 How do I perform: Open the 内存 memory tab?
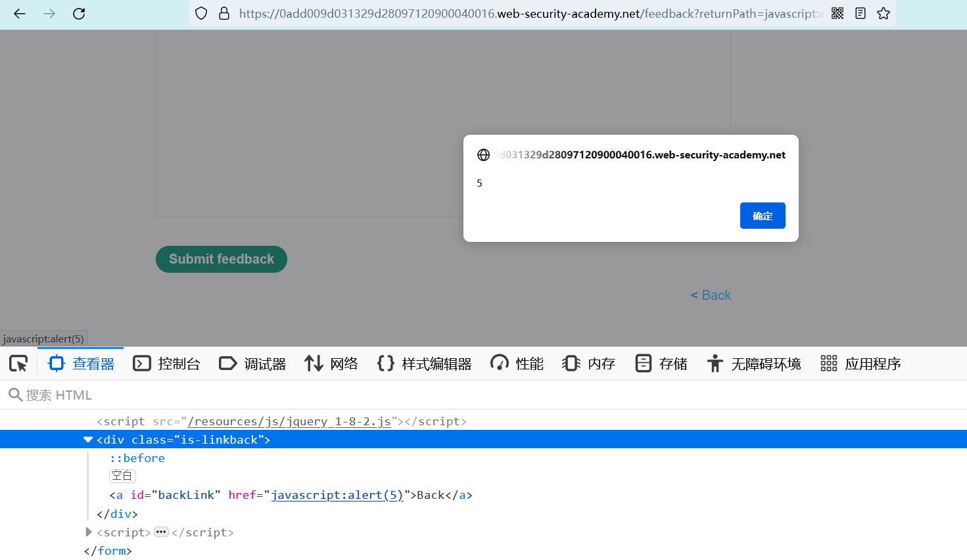589,363
